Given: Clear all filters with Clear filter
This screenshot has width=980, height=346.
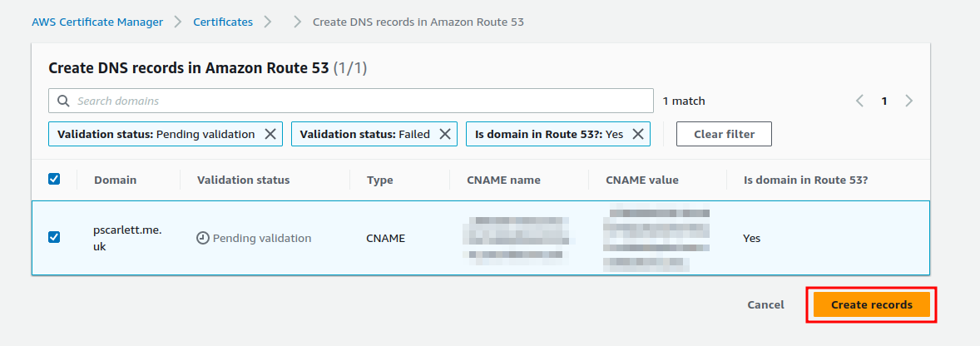Looking at the screenshot, I should point(724,134).
